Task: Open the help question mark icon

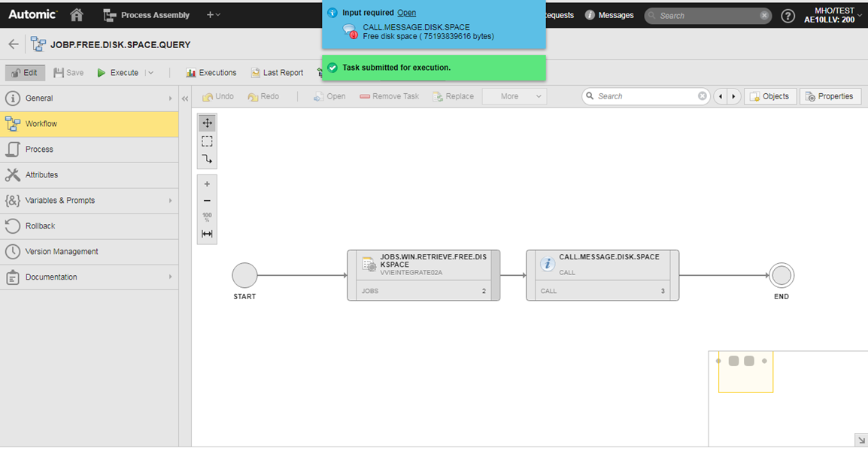Action: pyautogui.click(x=788, y=16)
